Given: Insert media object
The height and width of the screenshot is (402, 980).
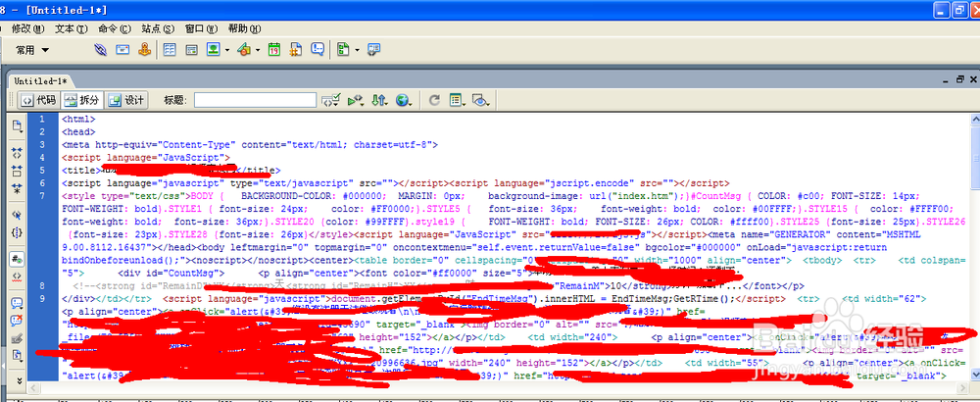Looking at the screenshot, I should pyautogui.click(x=244, y=49).
